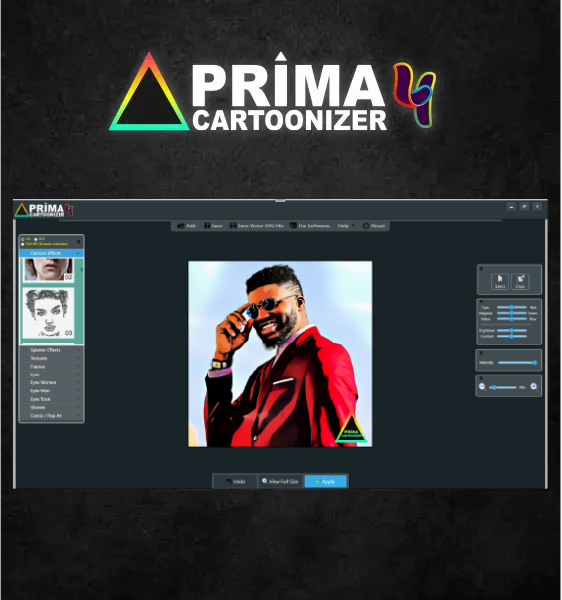562x600 pixels.
Task: Toggle pin on the zoom panel
Action: 481,378
